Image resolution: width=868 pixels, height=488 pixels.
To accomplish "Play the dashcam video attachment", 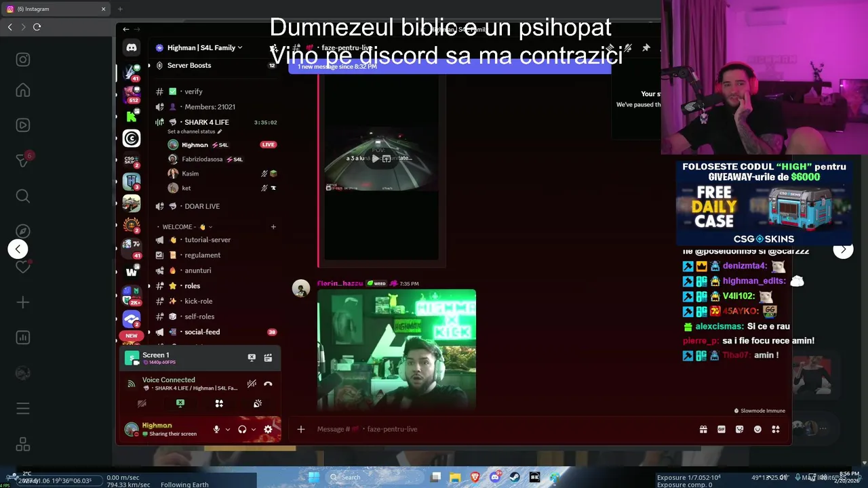I will 376,159.
